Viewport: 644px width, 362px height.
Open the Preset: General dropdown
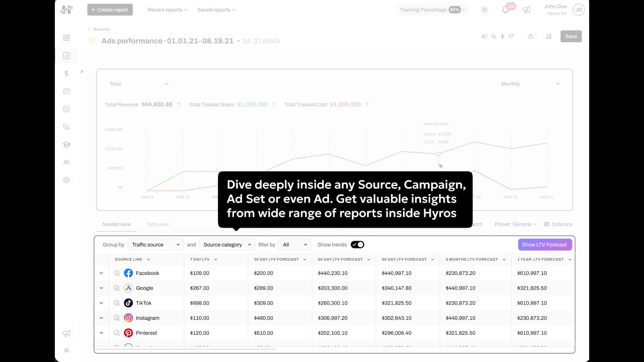(516, 224)
